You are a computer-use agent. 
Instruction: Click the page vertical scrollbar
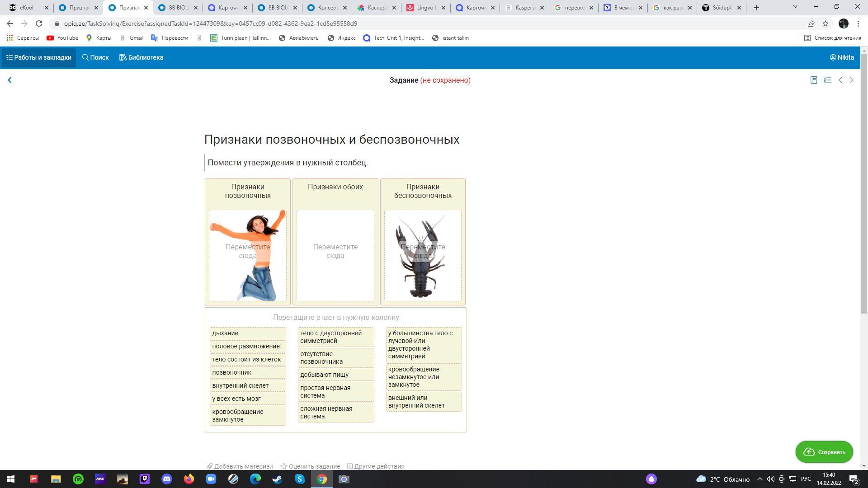click(864, 181)
